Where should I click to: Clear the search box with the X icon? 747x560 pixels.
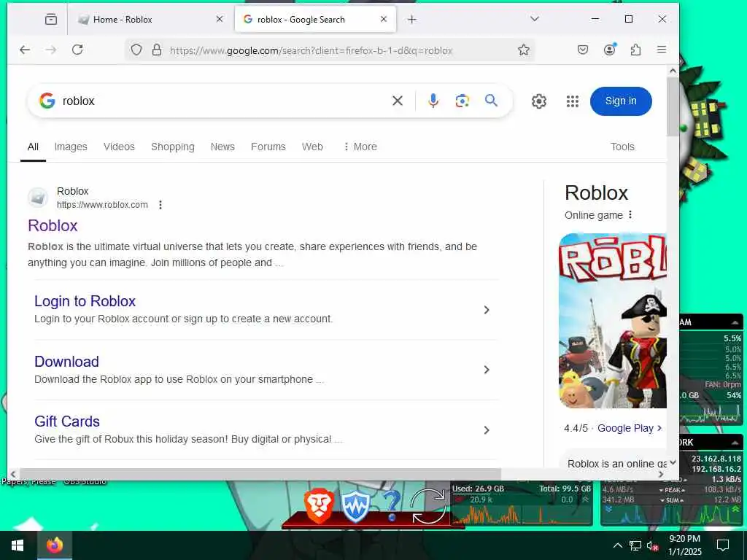[x=398, y=101]
